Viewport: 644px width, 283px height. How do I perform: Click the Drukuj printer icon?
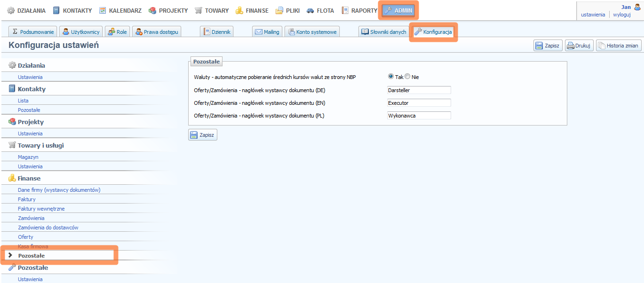570,46
